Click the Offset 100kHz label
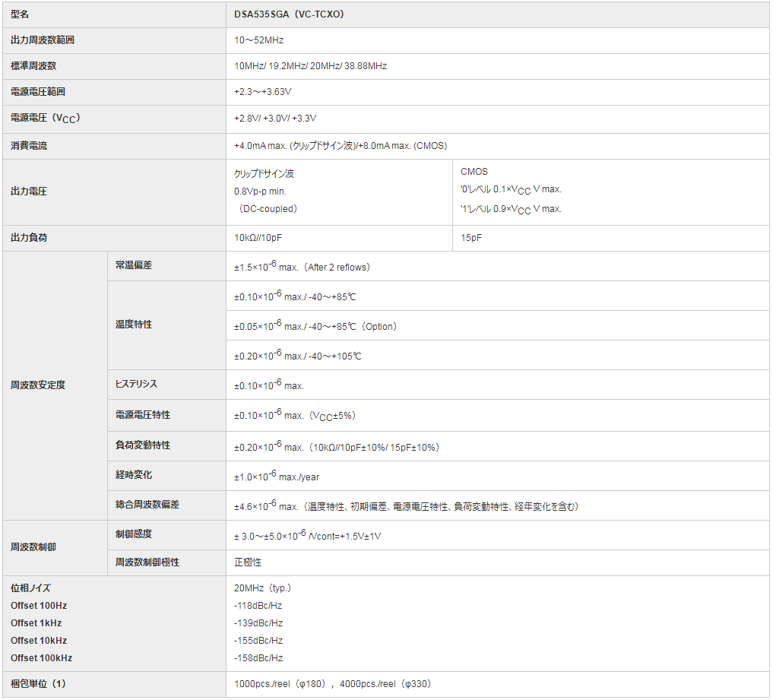 (42, 658)
